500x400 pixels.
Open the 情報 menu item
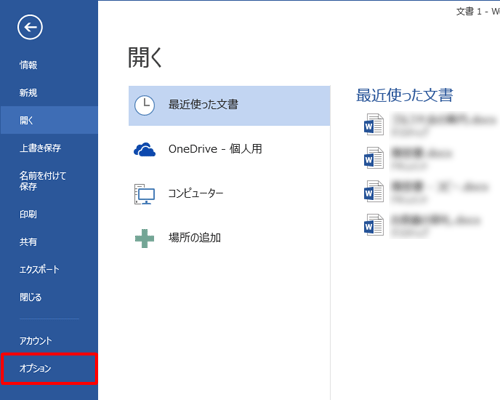[x=49, y=65]
